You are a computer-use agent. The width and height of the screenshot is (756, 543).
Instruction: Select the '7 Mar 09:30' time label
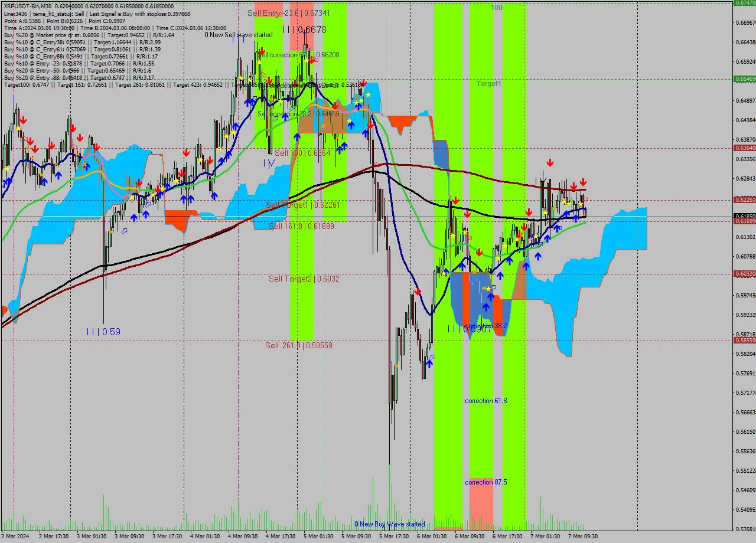pos(582,537)
